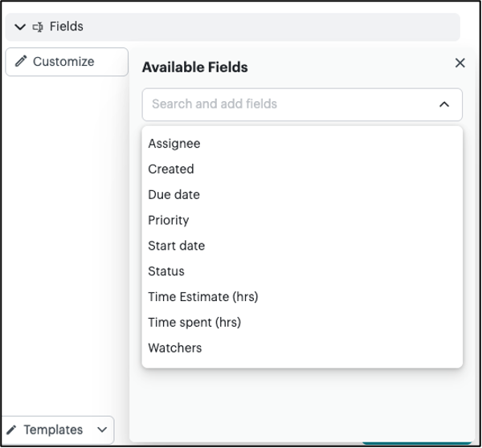The height and width of the screenshot is (448, 482).
Task: Select the Assignee field option
Action: (x=174, y=144)
